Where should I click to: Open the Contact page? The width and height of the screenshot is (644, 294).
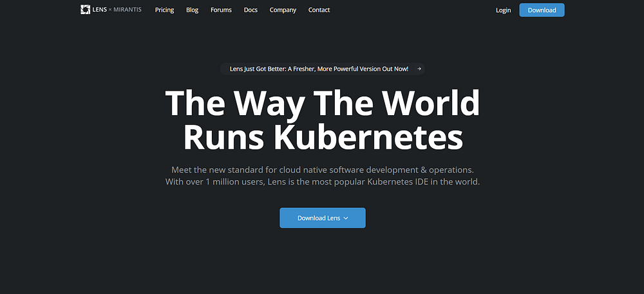point(319,10)
